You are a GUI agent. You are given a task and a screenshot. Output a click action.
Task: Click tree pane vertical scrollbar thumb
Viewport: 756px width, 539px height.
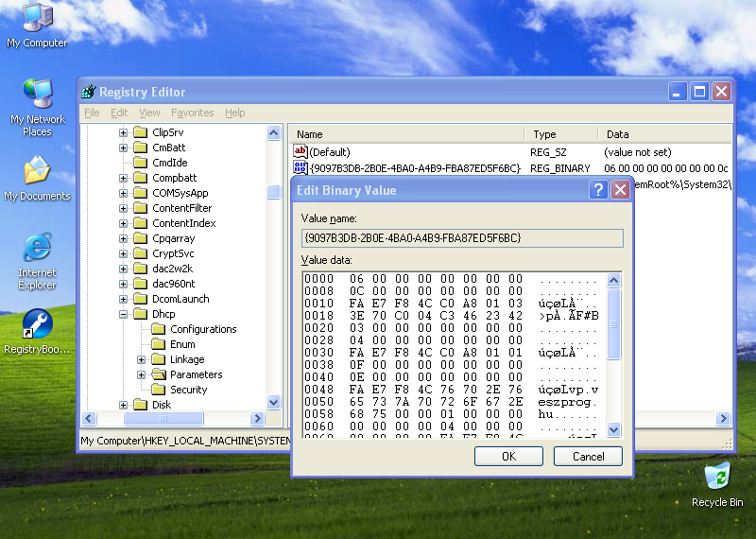[273, 192]
